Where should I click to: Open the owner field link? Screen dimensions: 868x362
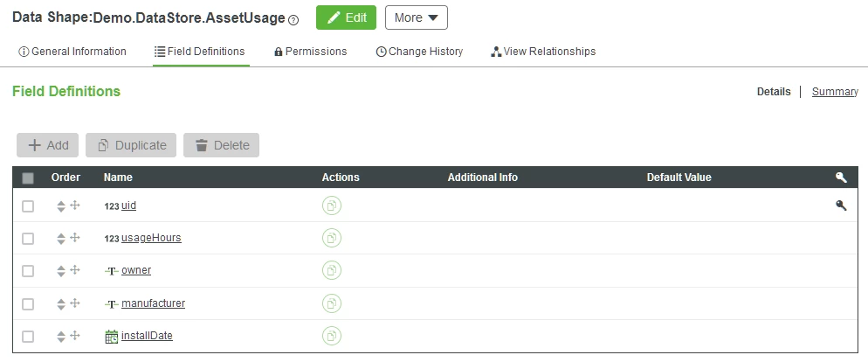point(136,270)
